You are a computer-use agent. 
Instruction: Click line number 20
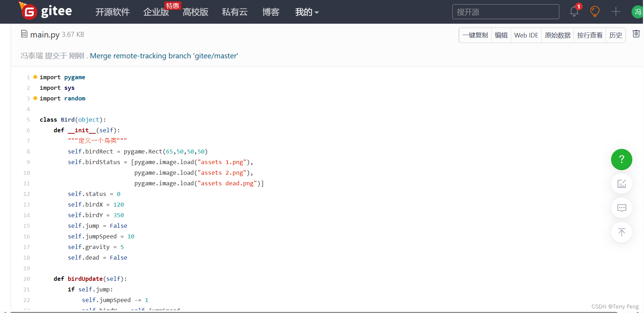27,279
